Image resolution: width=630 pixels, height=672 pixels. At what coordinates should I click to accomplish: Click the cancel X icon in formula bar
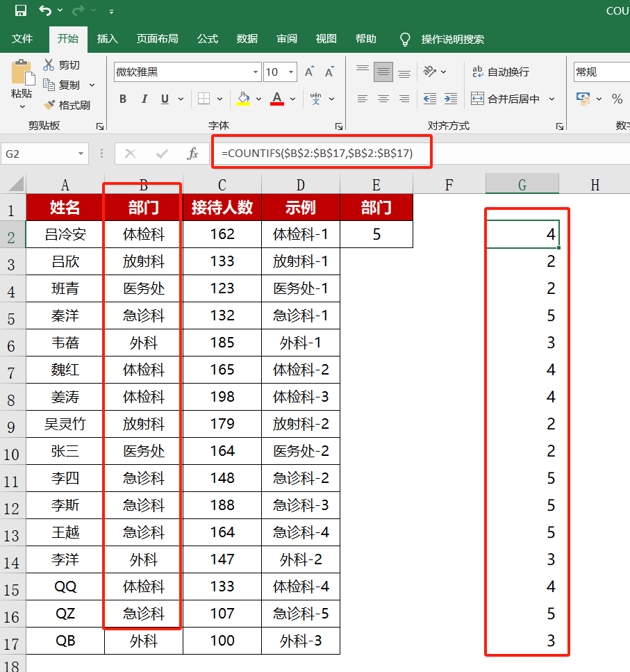(130, 154)
